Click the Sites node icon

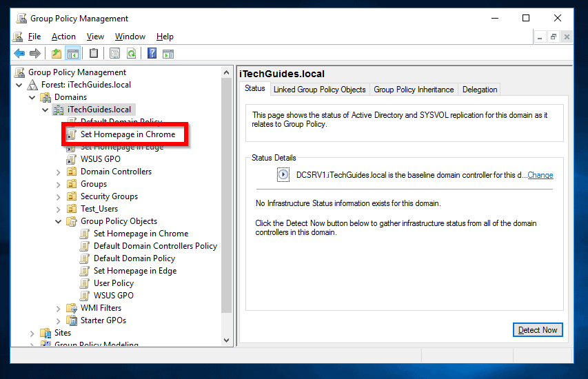(x=45, y=333)
